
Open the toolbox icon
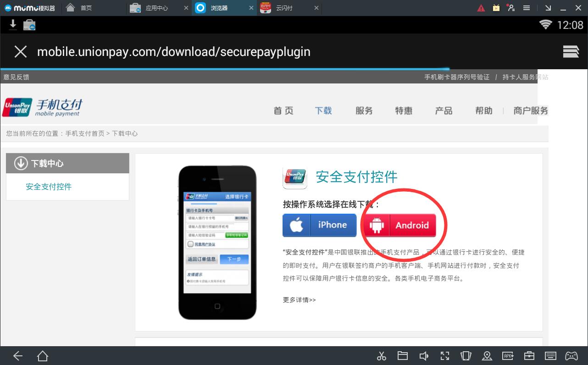529,356
